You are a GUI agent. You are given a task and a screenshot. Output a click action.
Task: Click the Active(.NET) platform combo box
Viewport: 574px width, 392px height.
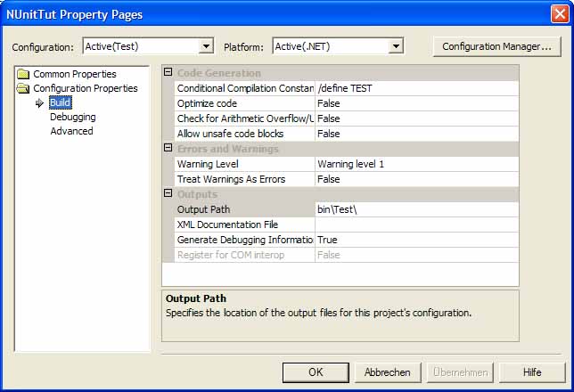(338, 46)
